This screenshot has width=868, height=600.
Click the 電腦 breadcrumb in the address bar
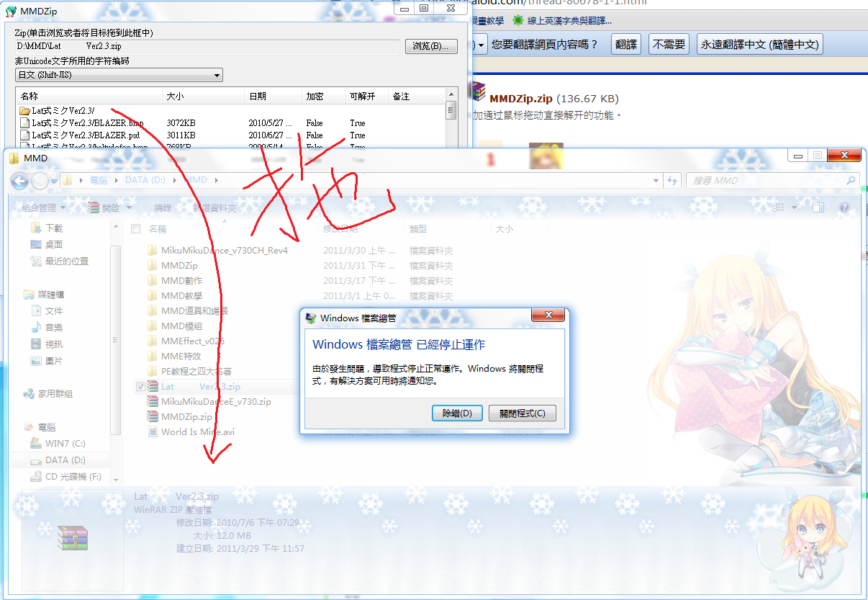coord(98,180)
